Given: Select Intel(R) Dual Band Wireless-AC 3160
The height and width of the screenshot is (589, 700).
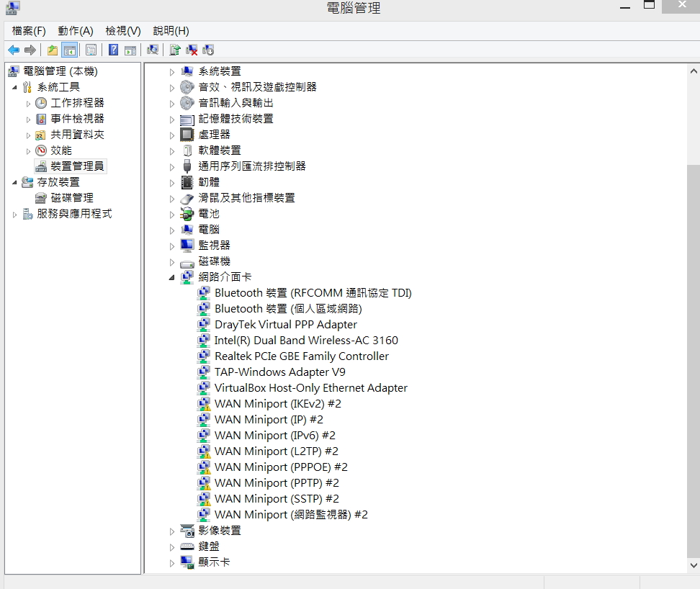Looking at the screenshot, I should coord(306,341).
